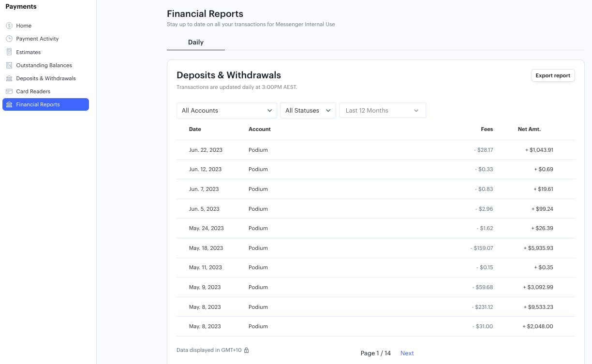The width and height of the screenshot is (592, 364).
Task: Click the Net Amt. column header
Action: [x=528, y=129]
